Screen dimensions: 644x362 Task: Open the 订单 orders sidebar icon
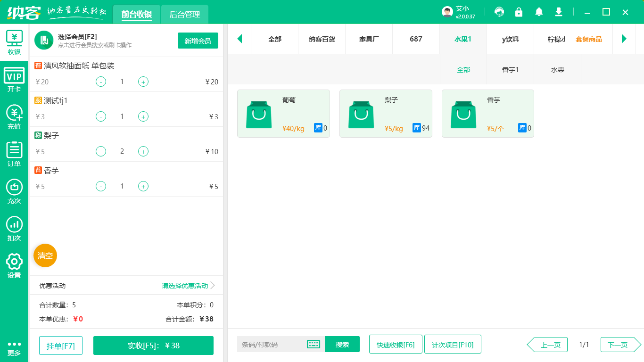click(14, 155)
